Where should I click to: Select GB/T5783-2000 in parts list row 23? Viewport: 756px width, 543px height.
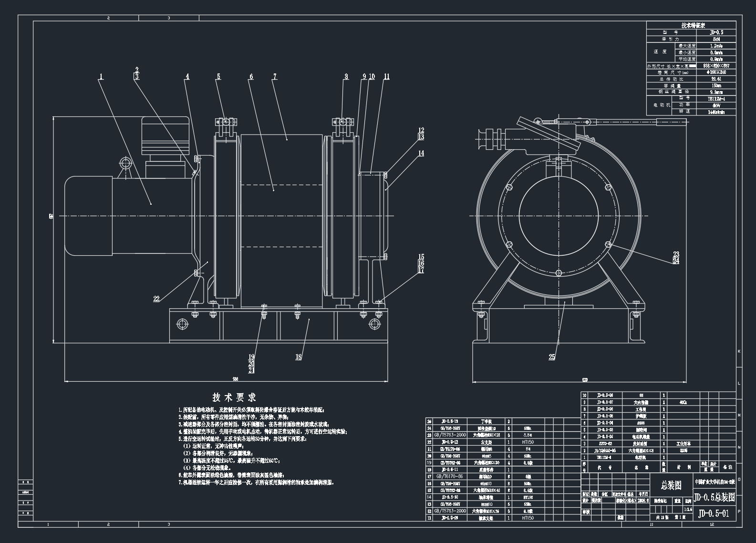[450, 435]
